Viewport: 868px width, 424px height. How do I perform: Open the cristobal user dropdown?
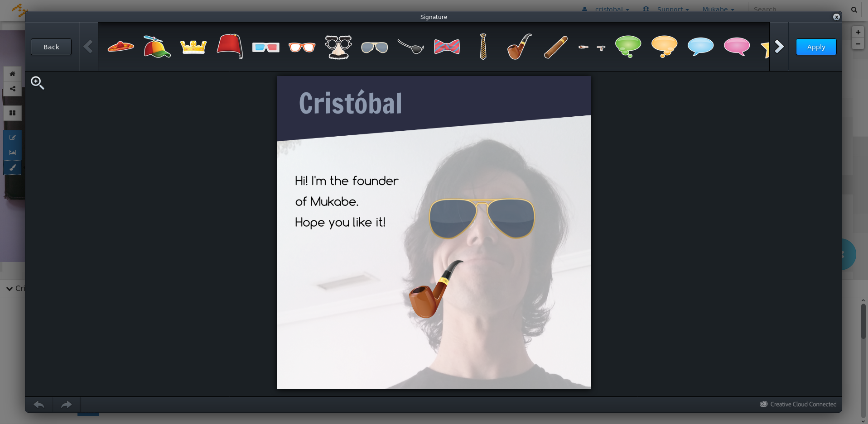pos(606,9)
